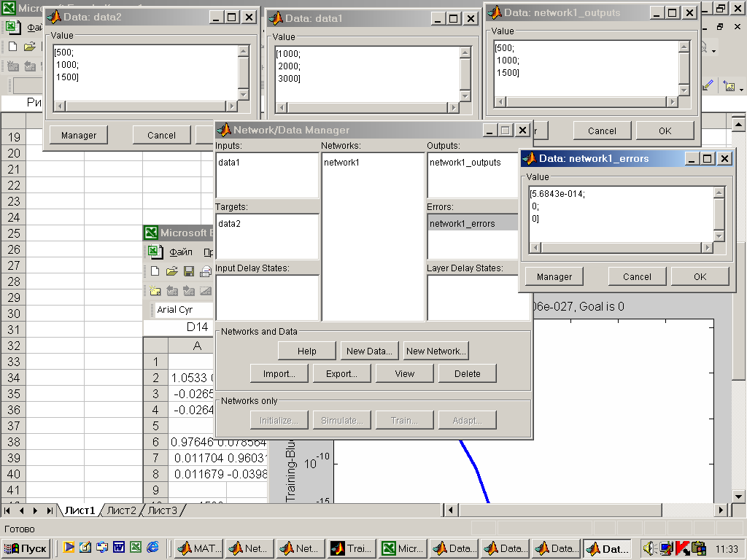Click the New document icon in inner Excel toolbar
747x560 pixels.
(155, 271)
